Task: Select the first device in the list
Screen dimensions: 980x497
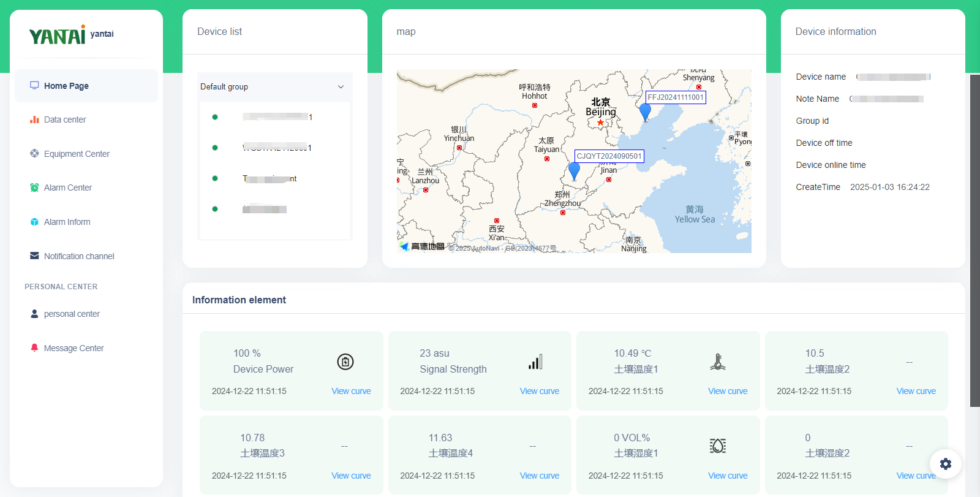Action: click(x=274, y=117)
